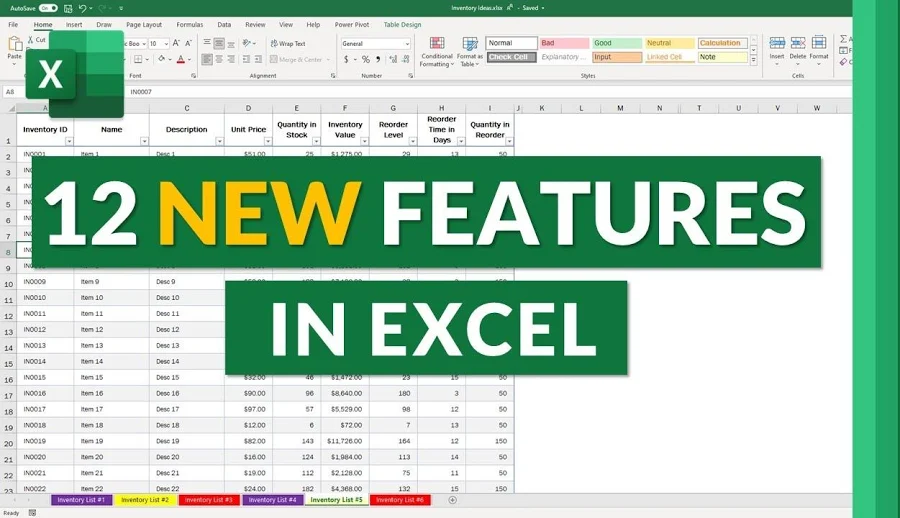Open the Quantity in Stock filter dropdown
The height and width of the screenshot is (518, 900).
[x=316, y=141]
